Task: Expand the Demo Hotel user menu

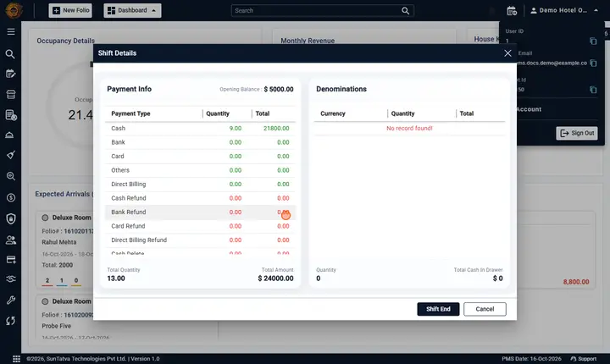Action: pos(564,10)
